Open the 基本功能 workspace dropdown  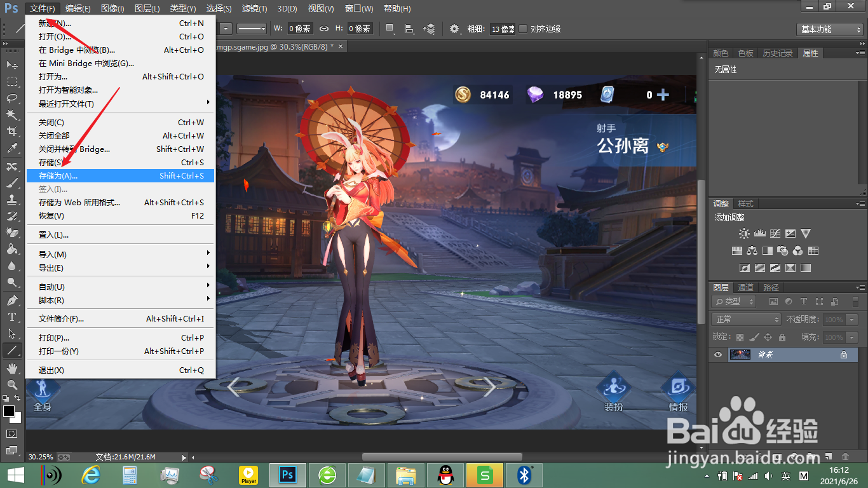[x=830, y=29]
